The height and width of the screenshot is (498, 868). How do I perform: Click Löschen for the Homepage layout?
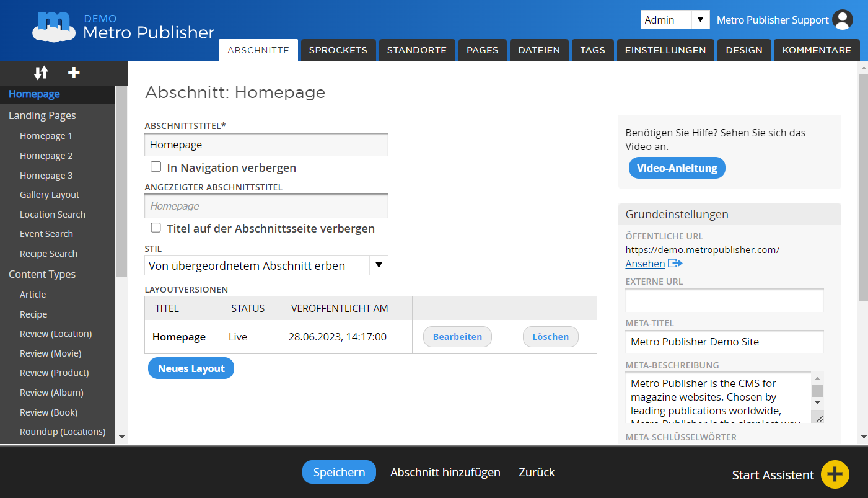(x=550, y=337)
